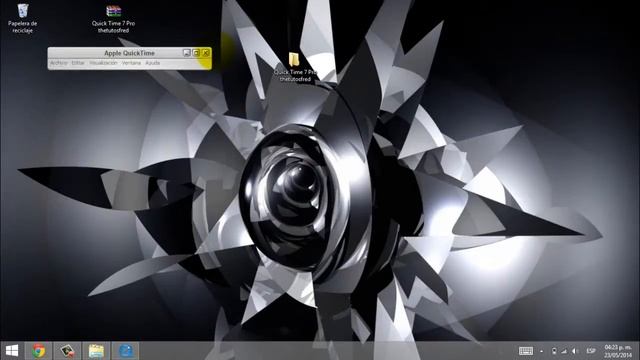Open the volume speaker tray icon
The width and height of the screenshot is (640, 360).
pyautogui.click(x=575, y=351)
